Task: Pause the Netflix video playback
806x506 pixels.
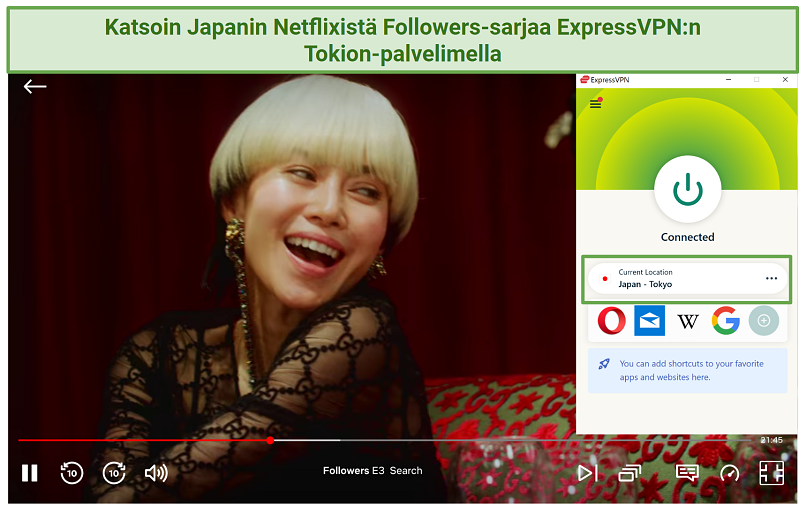Action: 30,473
